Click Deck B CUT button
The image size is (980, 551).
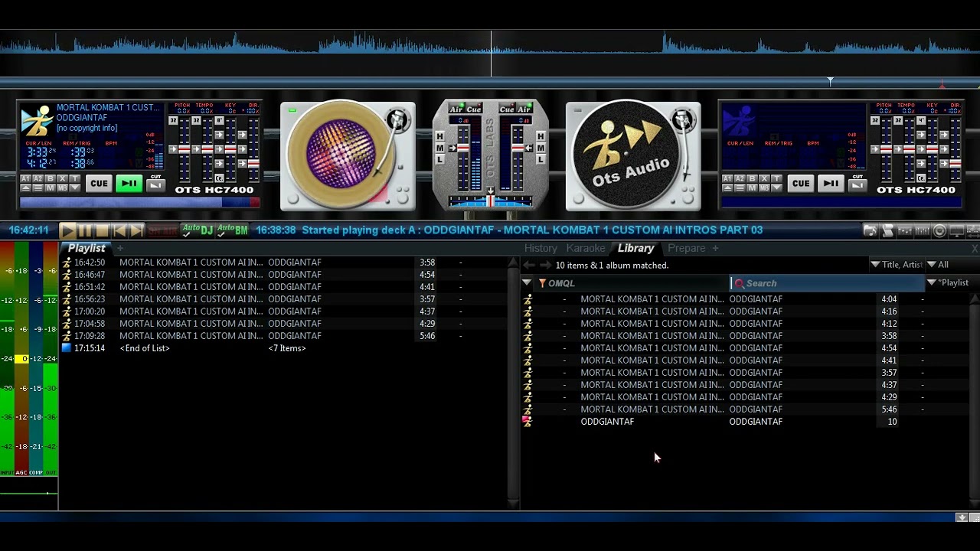(857, 185)
